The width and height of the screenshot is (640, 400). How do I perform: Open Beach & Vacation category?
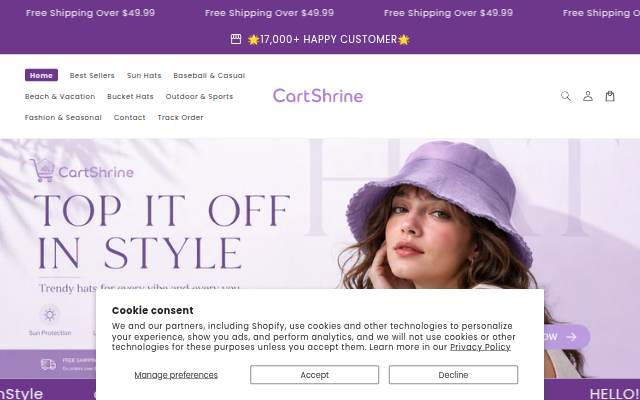point(60,97)
